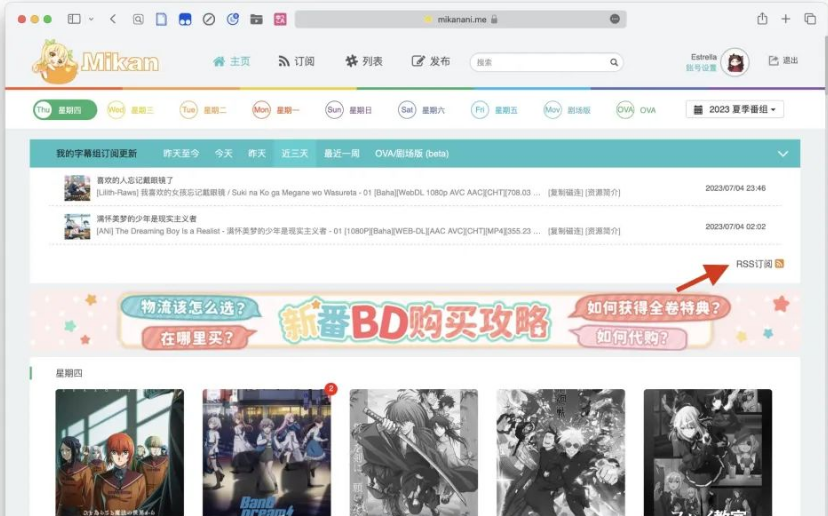This screenshot has height=516, width=828.
Task: Open 资源简介 for Lilith-Raws release
Action: pos(603,193)
